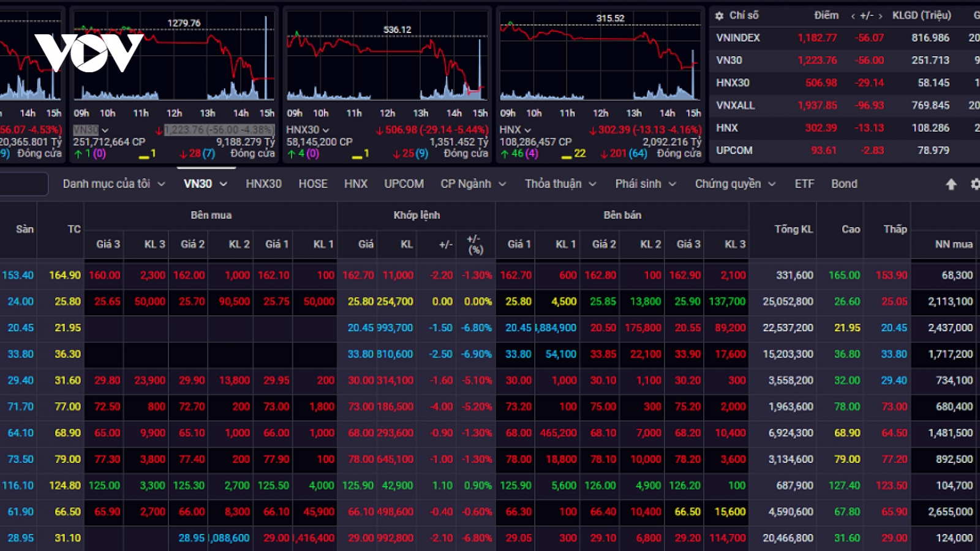The image size is (980, 551).
Task: Select the UPCOM index row
Action: click(845, 151)
